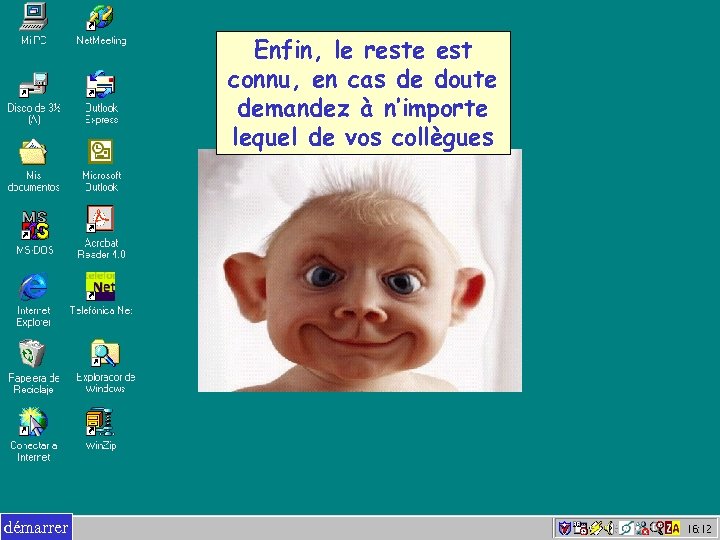Click the magnifier tray icon

point(657,528)
